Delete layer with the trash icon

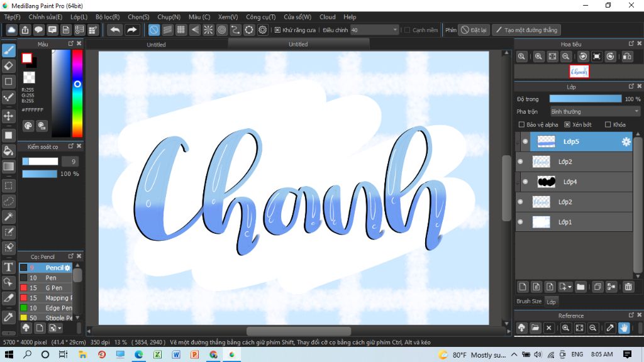(628, 287)
